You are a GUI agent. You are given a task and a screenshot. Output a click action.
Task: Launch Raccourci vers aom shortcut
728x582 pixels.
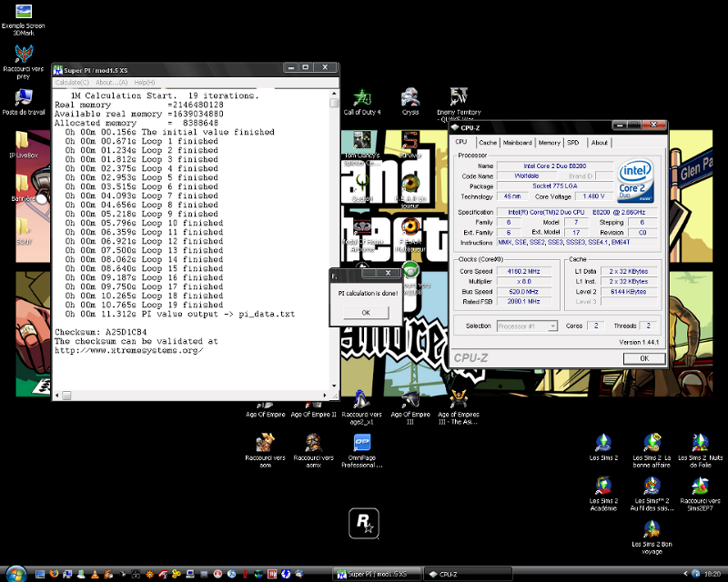click(x=265, y=451)
